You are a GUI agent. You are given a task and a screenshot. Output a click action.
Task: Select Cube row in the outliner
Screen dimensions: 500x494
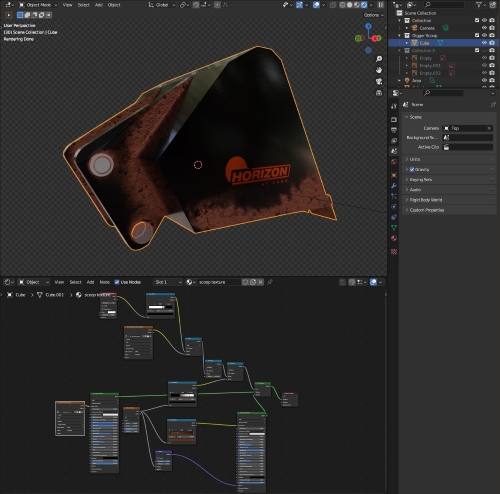[x=443, y=43]
